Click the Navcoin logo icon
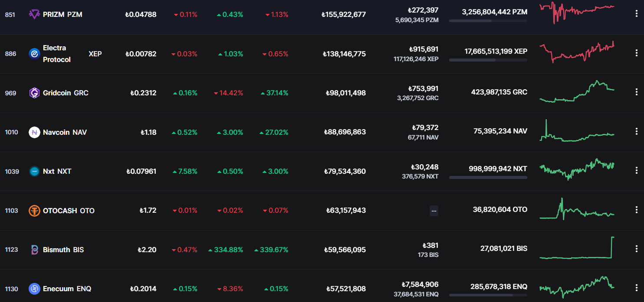Image resolution: width=644 pixels, height=302 pixels. point(34,132)
